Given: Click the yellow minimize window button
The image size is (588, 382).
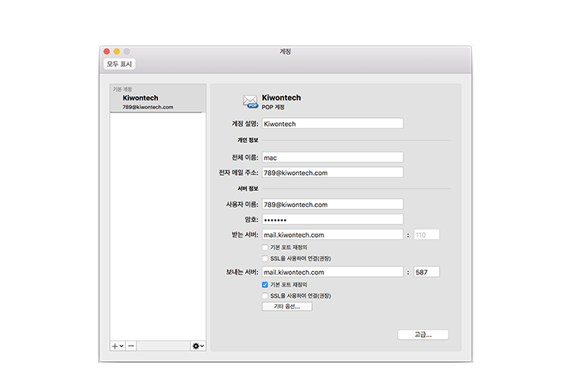Looking at the screenshot, I should [x=116, y=51].
